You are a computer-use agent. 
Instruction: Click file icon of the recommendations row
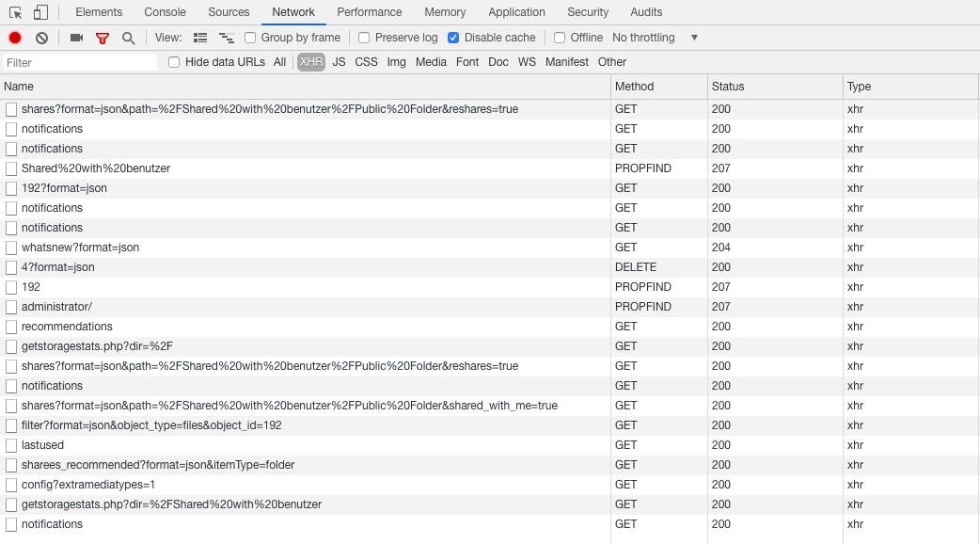(11, 327)
